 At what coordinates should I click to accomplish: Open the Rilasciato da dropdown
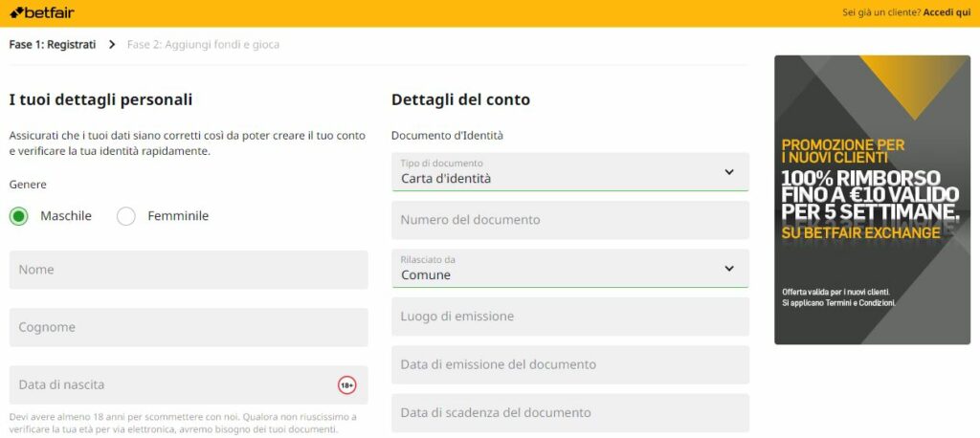click(x=570, y=269)
